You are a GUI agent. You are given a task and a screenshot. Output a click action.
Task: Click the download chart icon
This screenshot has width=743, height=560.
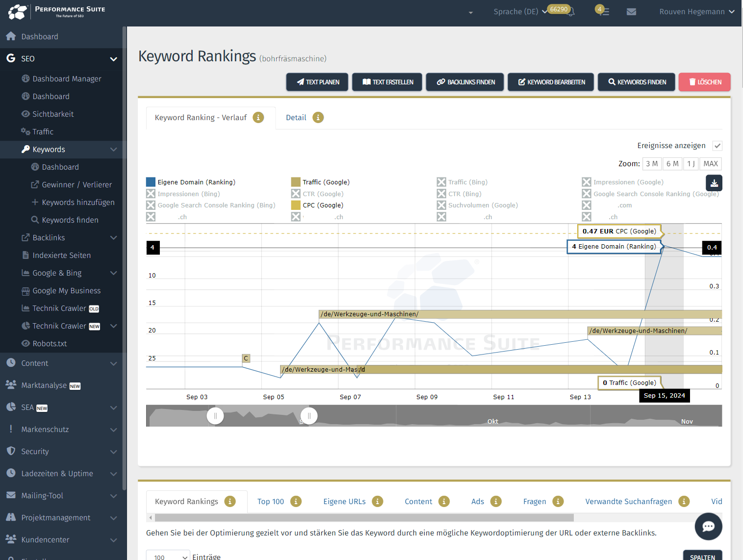[x=714, y=183]
